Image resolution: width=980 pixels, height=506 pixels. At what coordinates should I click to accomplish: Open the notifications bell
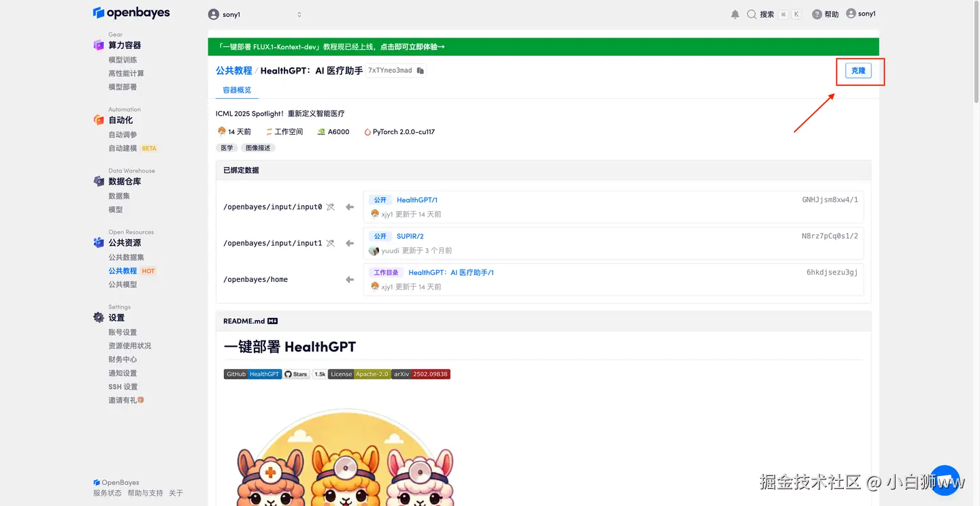(x=735, y=14)
